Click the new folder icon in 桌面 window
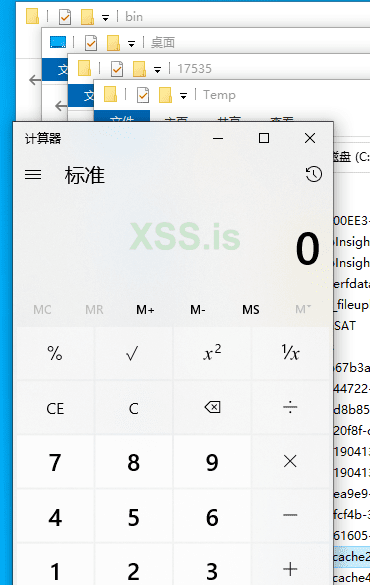 click(114, 43)
